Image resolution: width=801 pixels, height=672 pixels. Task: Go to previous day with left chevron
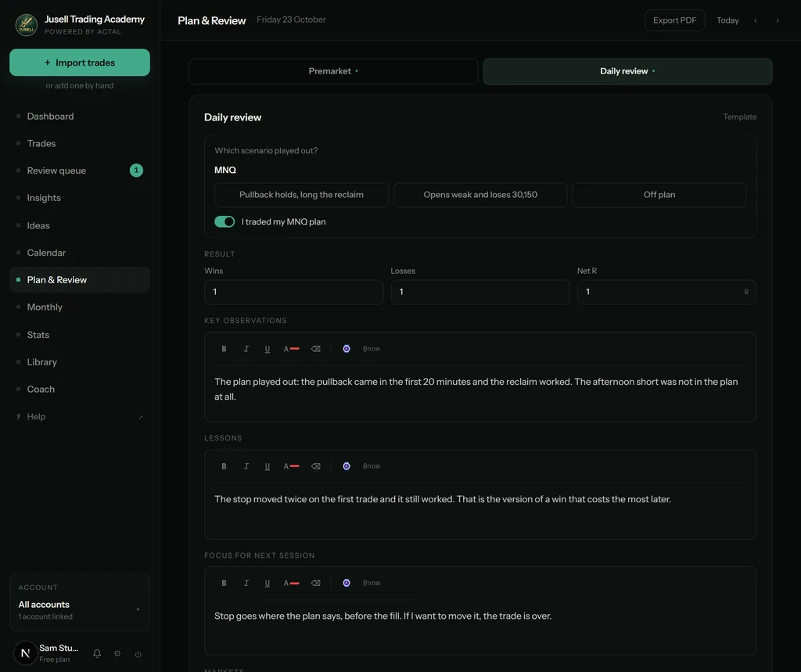(x=756, y=20)
